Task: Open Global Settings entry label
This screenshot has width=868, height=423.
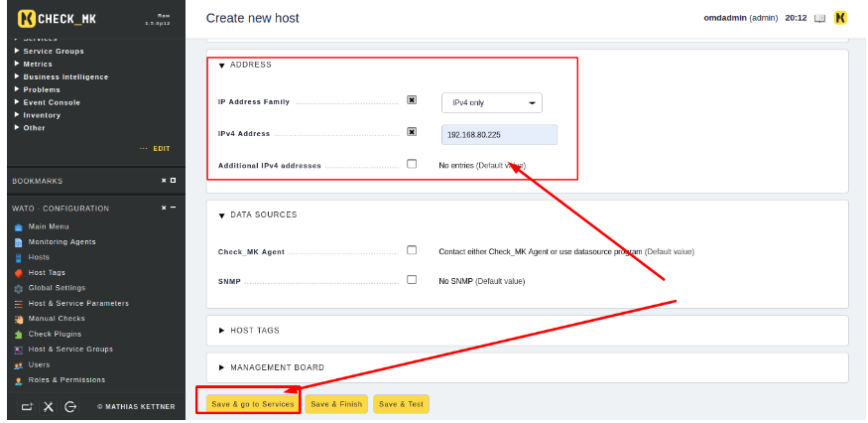Action: point(57,288)
